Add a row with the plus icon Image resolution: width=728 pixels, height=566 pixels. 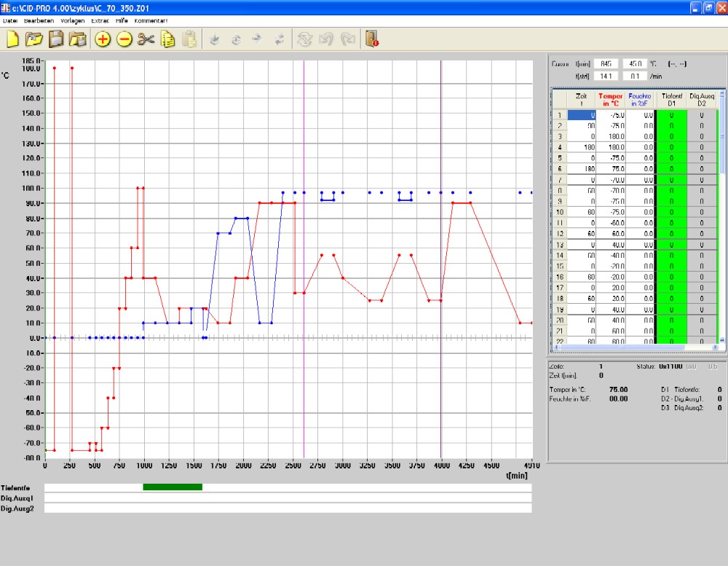(103, 39)
